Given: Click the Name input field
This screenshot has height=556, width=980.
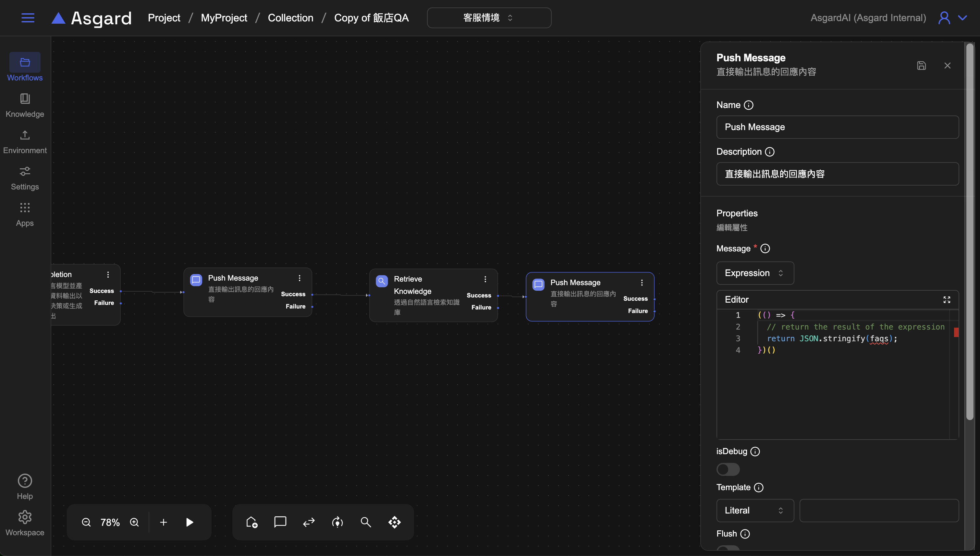Looking at the screenshot, I should 837,127.
